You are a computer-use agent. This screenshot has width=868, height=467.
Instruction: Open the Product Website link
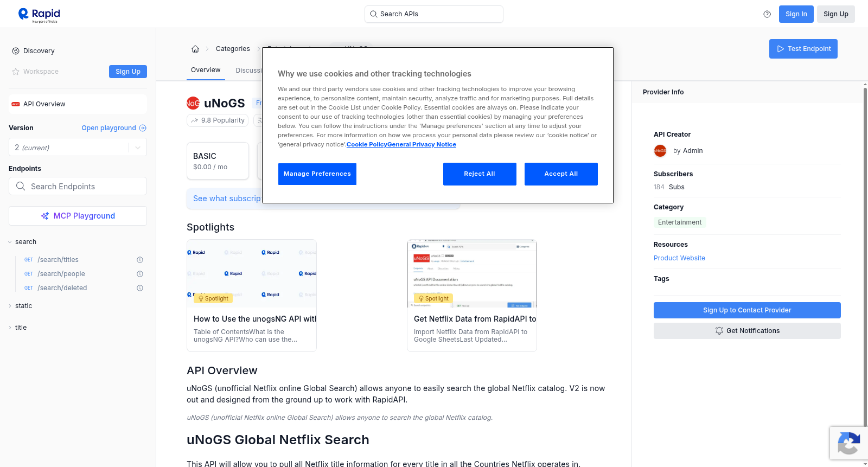(x=679, y=258)
